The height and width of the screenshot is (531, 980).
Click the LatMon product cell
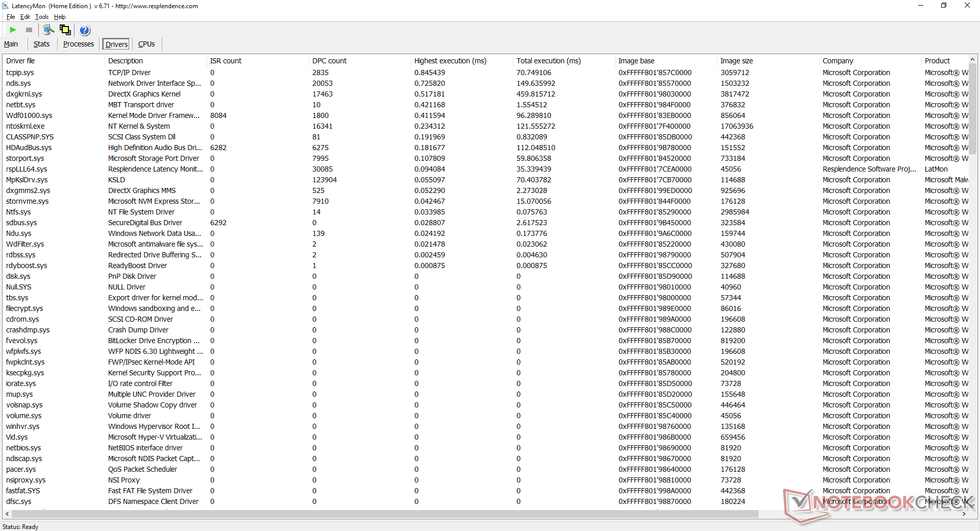[936, 169]
